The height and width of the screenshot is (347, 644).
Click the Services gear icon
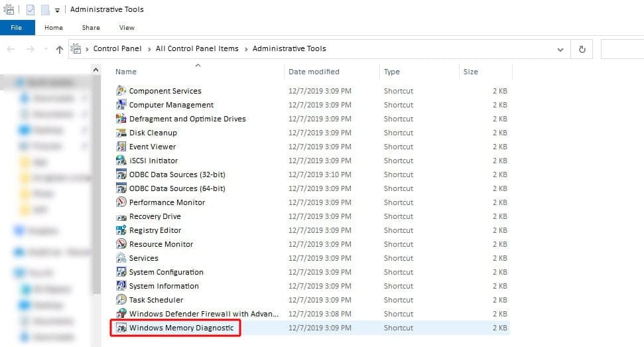click(121, 258)
